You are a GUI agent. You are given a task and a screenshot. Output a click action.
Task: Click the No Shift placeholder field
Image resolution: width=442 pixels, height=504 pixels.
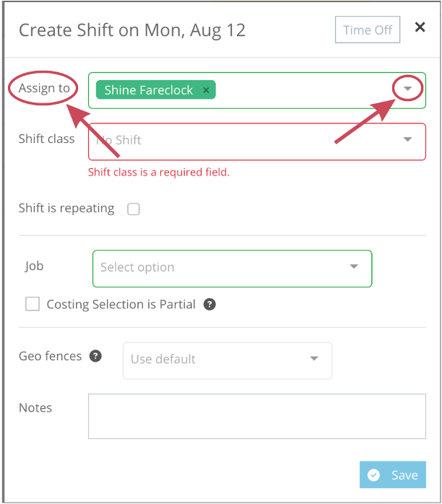coord(257,142)
